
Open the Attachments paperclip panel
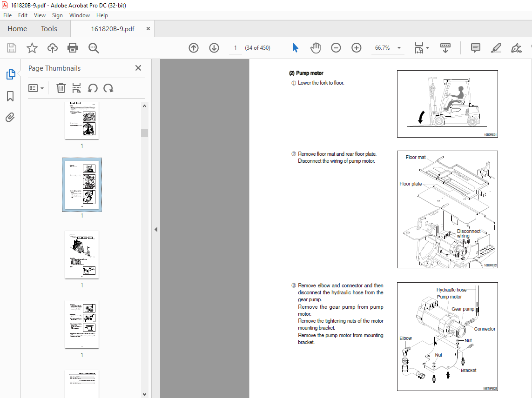[10, 117]
